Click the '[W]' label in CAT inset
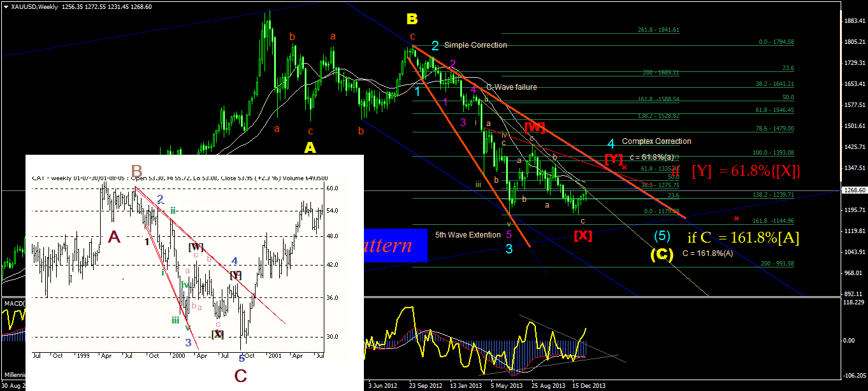The height and width of the screenshot is (391, 868). pos(195,246)
